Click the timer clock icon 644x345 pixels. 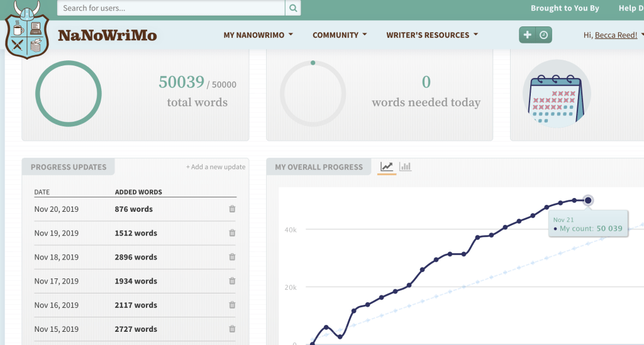543,35
